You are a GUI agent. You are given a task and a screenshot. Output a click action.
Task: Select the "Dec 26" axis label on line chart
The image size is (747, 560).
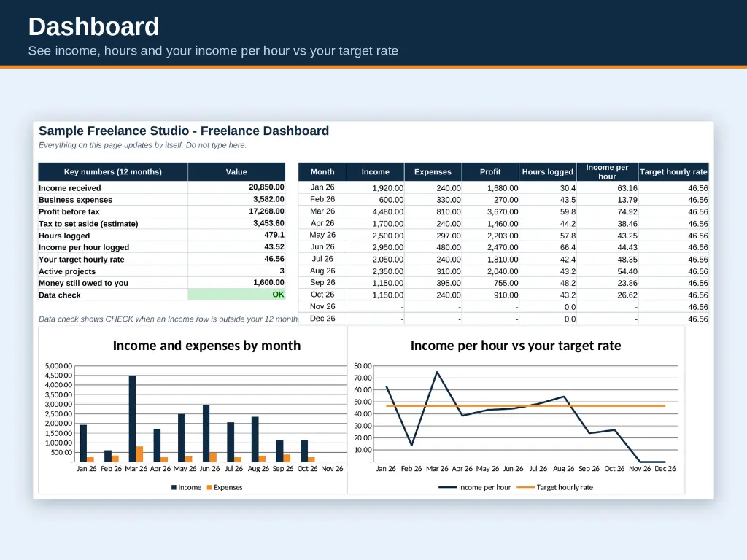665,469
